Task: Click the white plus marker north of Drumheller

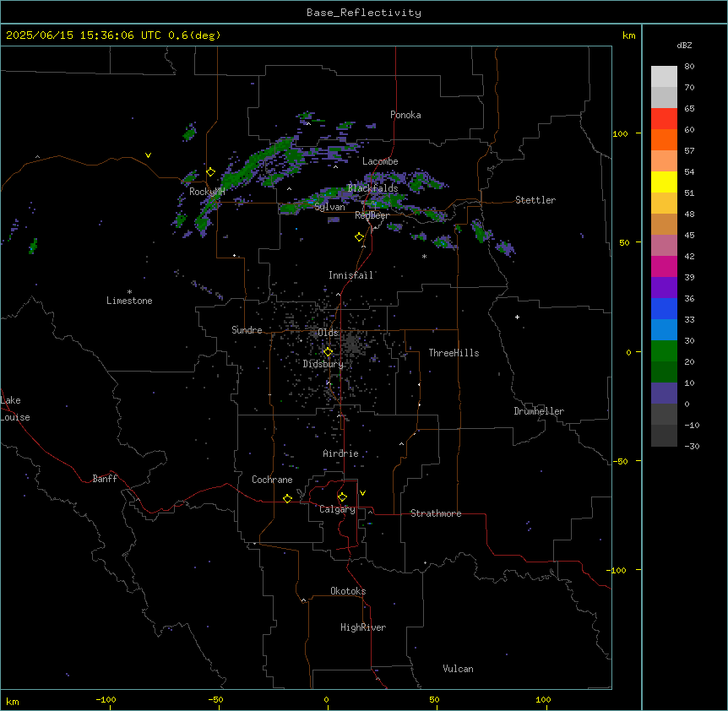Action: [517, 317]
